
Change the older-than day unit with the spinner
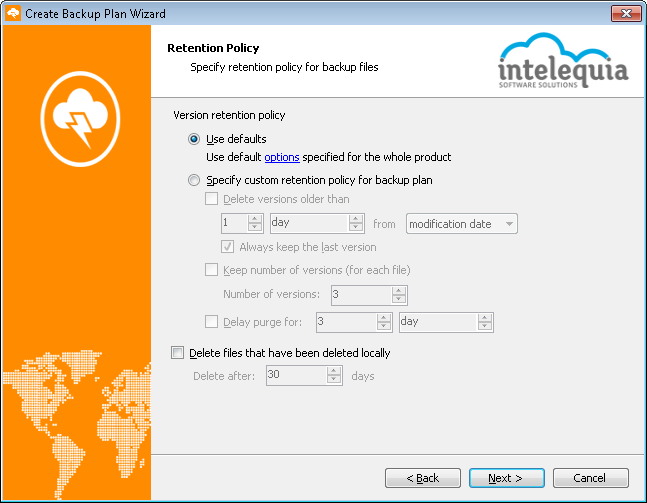pos(356,223)
